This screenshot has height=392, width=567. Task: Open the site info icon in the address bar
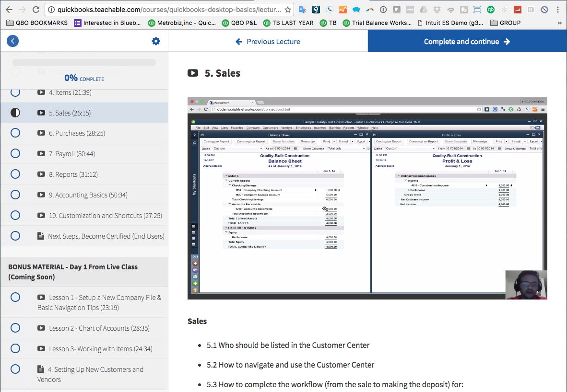coord(51,10)
